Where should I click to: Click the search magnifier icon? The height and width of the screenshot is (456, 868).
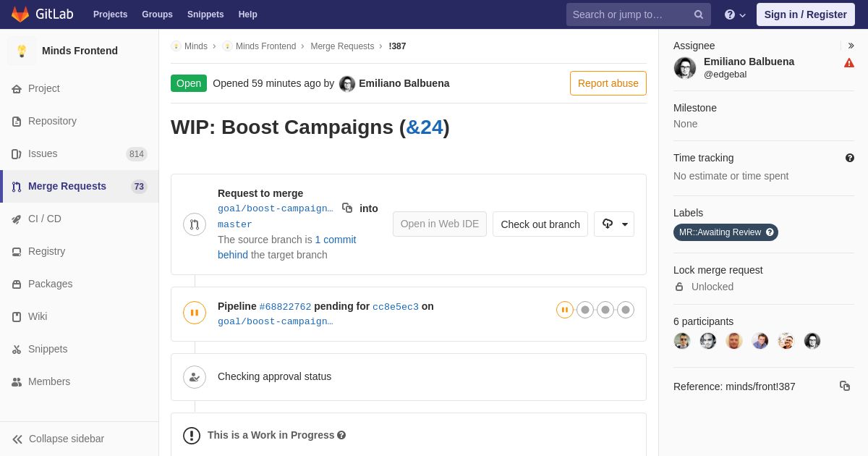pyautogui.click(x=699, y=14)
